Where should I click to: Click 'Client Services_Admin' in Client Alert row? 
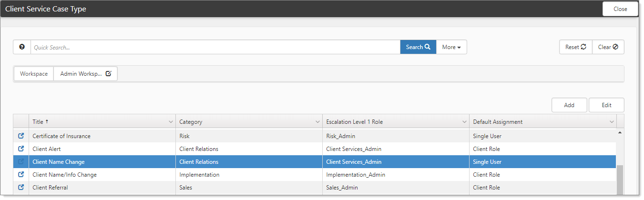point(354,149)
